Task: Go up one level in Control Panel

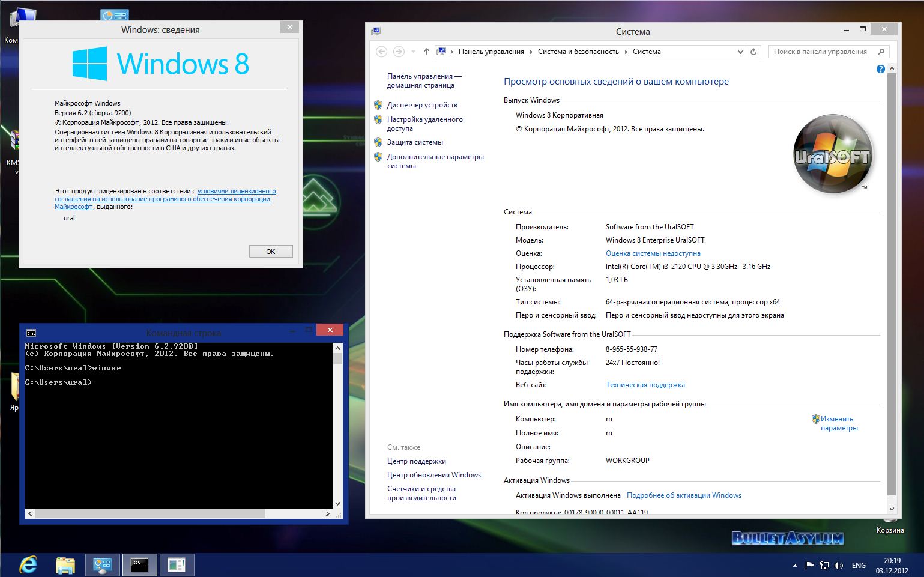Action: coord(426,52)
